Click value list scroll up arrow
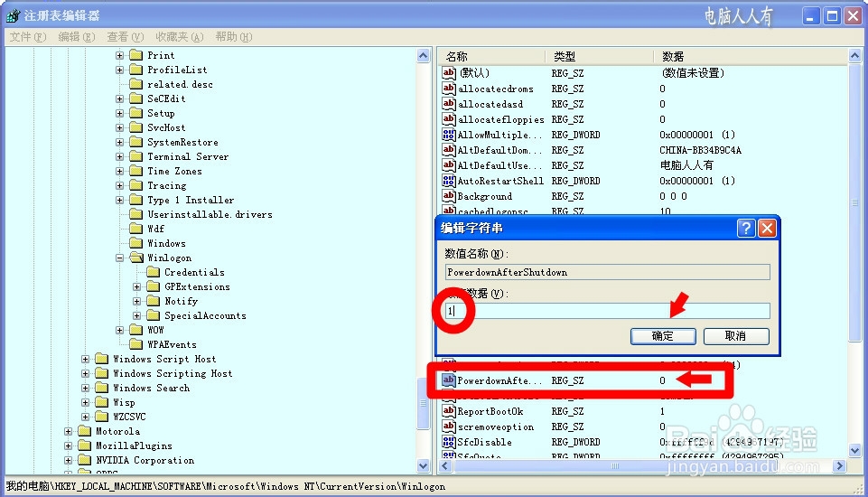The width and height of the screenshot is (868, 497). 854,55
